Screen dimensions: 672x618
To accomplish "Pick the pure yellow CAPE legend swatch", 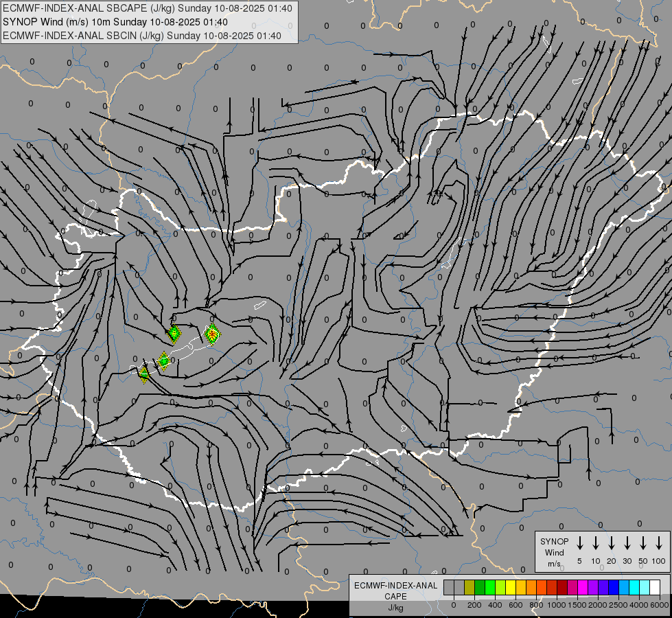I will pyautogui.click(x=511, y=587).
